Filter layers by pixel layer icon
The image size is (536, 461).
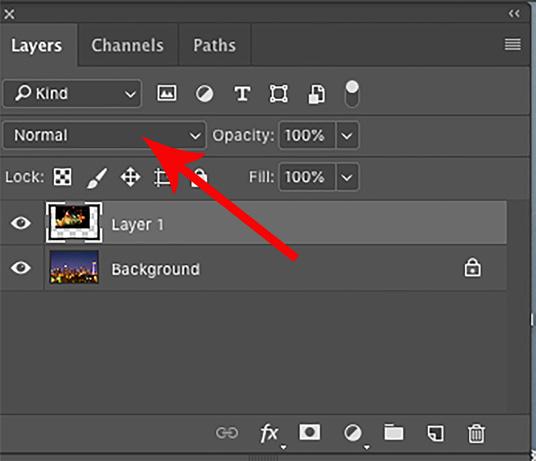click(167, 93)
